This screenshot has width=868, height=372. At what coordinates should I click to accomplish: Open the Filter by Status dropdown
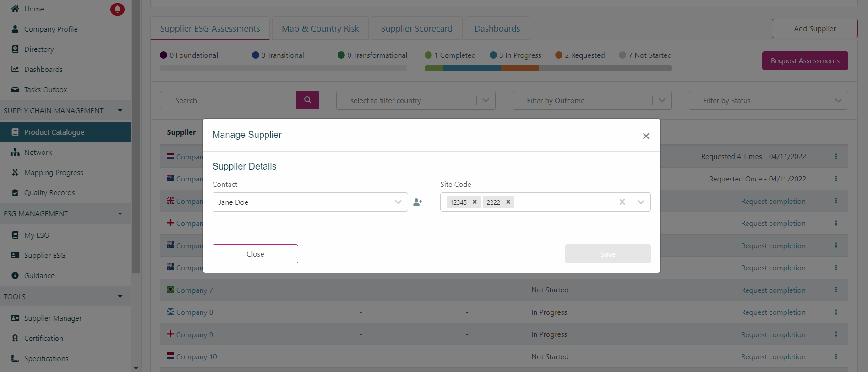(768, 101)
